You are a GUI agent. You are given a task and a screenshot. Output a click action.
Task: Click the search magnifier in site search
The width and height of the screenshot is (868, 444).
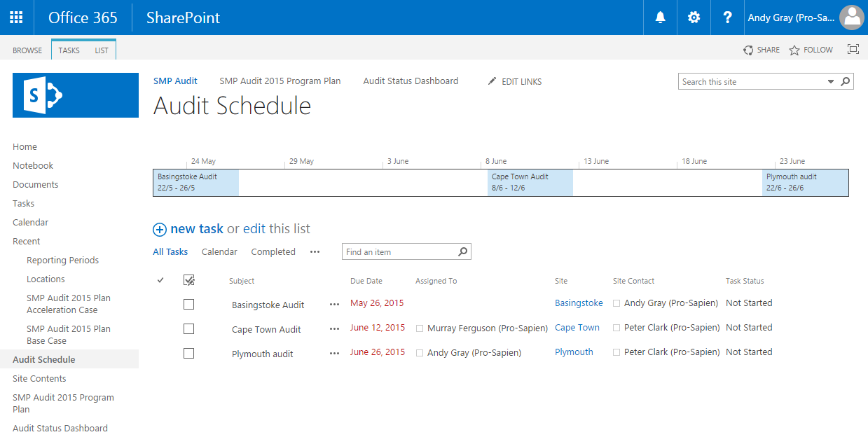click(846, 82)
